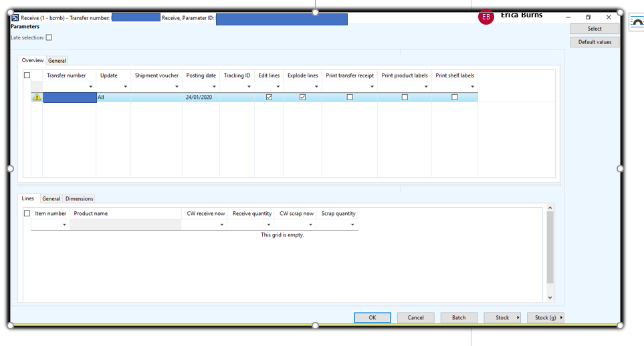Uncheck Explode lines for the transfer row
Viewport: 644px width, 346px height.
302,98
